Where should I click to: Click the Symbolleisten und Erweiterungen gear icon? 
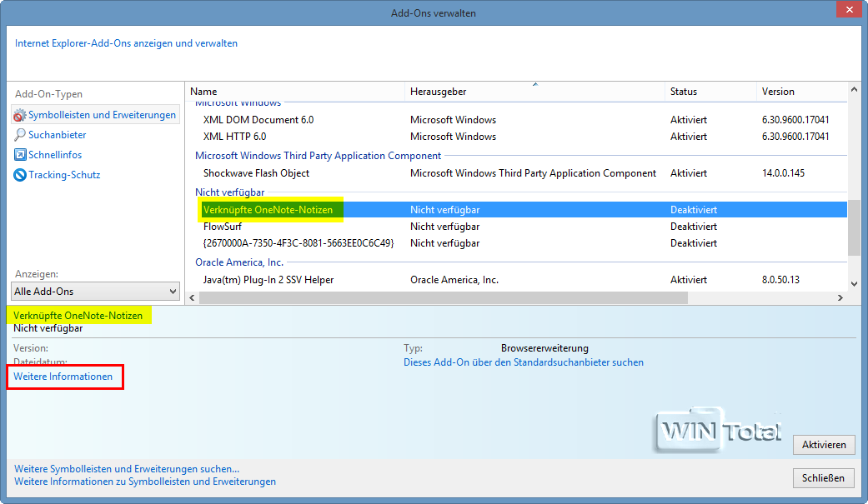[20, 115]
